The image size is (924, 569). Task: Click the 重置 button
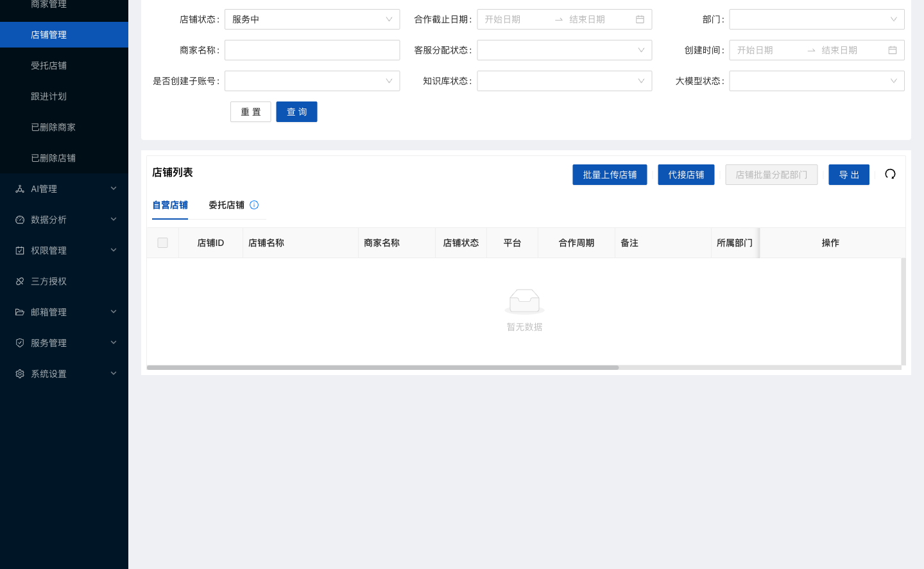[x=251, y=112]
